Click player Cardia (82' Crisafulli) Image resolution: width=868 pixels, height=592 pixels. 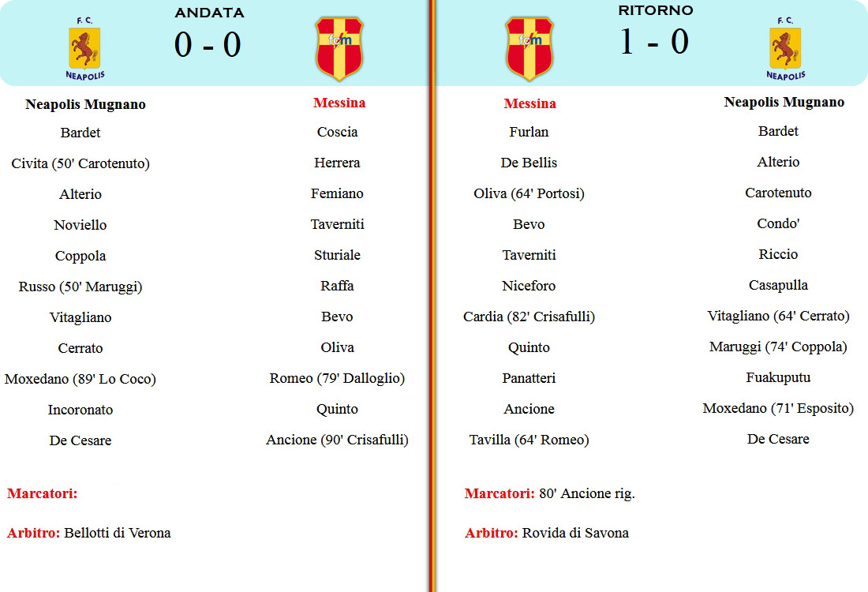pos(529,317)
